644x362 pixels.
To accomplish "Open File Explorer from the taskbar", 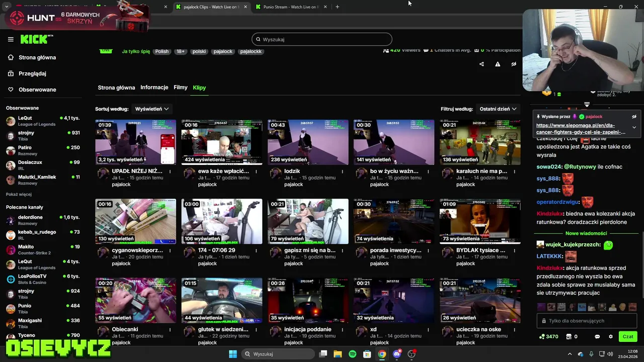I will tap(338, 354).
